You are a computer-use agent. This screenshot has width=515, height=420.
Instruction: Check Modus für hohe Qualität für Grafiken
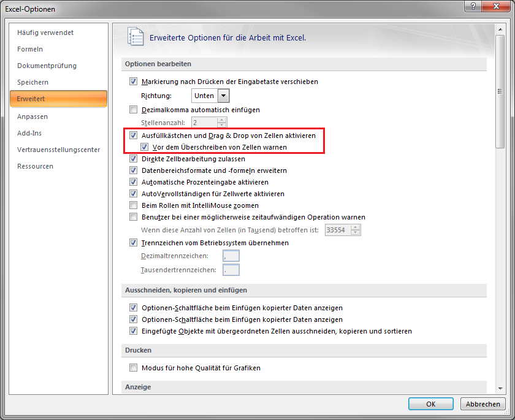134,368
